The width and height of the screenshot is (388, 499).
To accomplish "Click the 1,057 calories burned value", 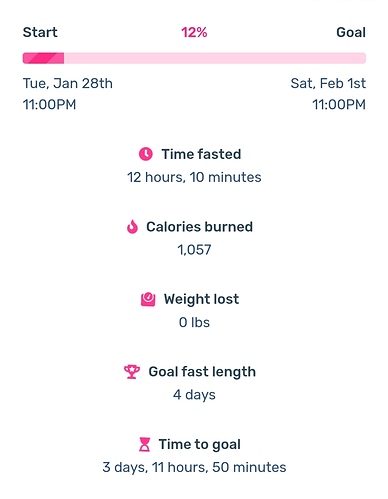I will [194, 250].
